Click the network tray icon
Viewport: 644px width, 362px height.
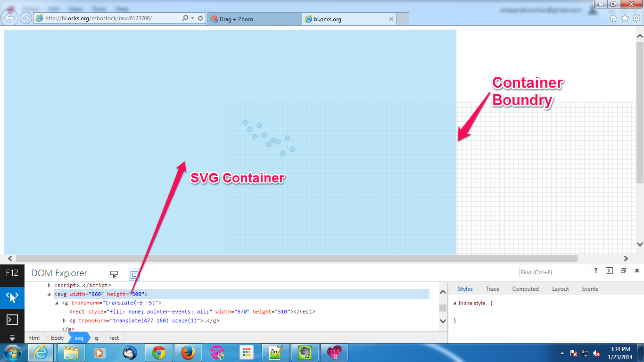(585, 353)
